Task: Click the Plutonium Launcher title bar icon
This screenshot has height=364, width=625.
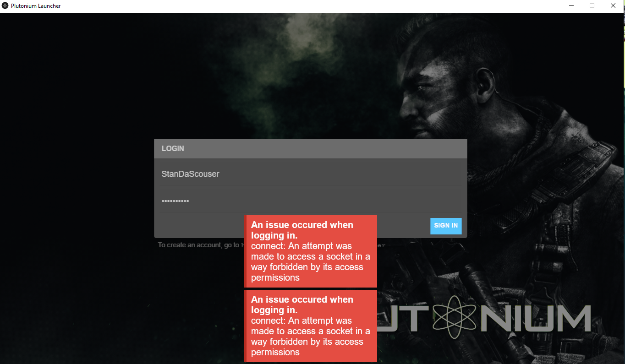Action: click(5, 6)
